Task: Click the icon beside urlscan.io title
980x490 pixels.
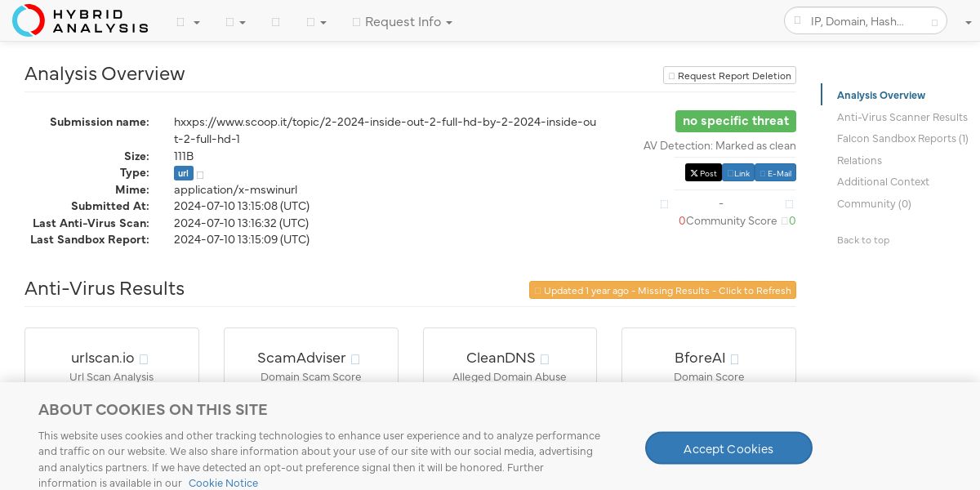Action: pos(144,359)
